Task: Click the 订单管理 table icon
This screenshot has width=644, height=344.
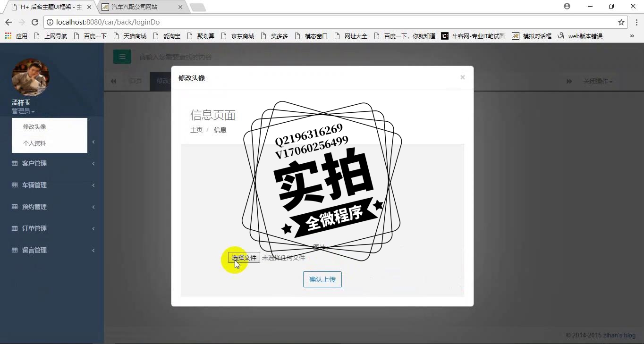Action: coord(15,228)
